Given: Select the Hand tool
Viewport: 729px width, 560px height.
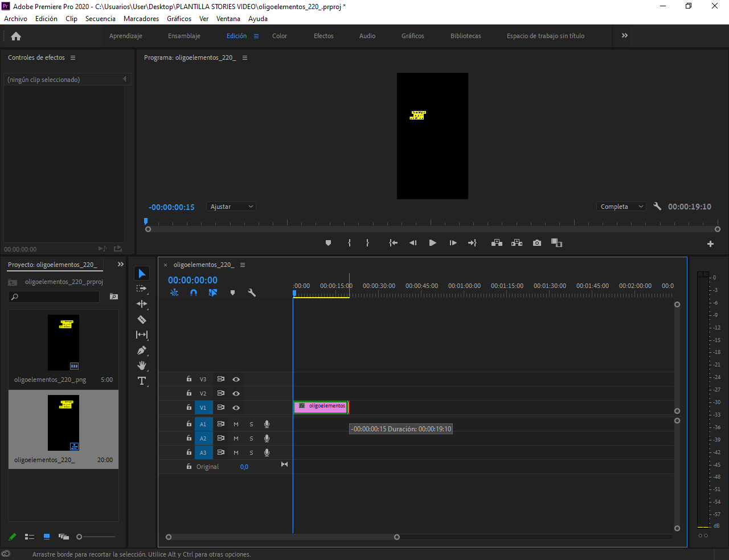Looking at the screenshot, I should point(142,365).
